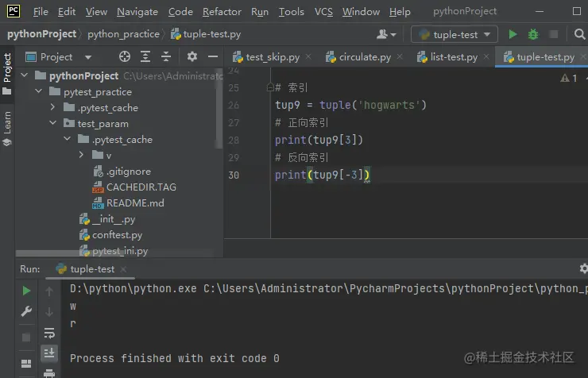The width and height of the screenshot is (588, 378).
Task: Open the Help menu
Action: pos(400,12)
